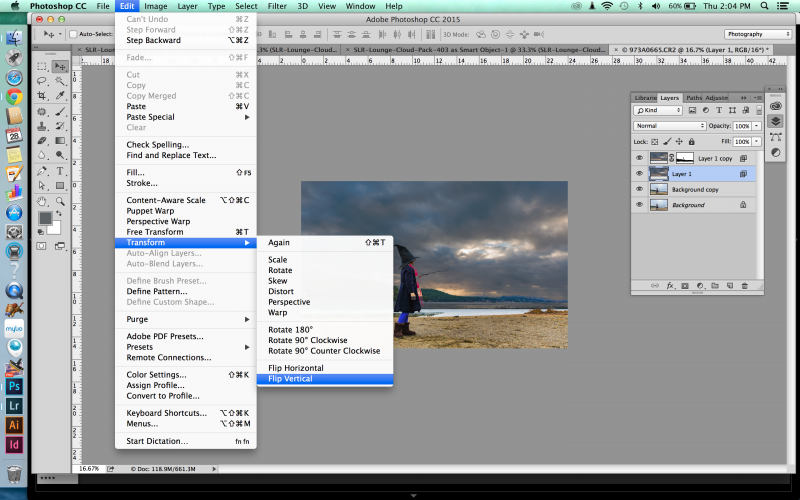
Task: Select the Rectangular Marquee tool
Action: coord(42,66)
